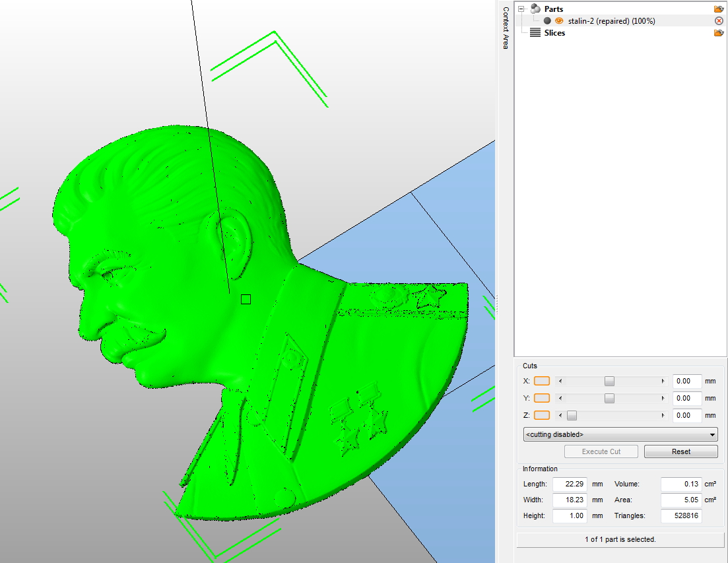Click the small square marker on the model's neck
728x563 pixels.
point(246,300)
